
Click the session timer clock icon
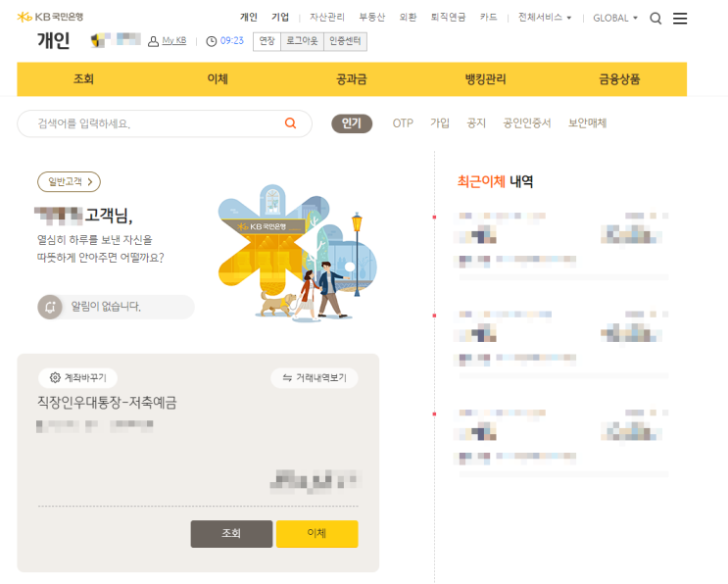(212, 41)
